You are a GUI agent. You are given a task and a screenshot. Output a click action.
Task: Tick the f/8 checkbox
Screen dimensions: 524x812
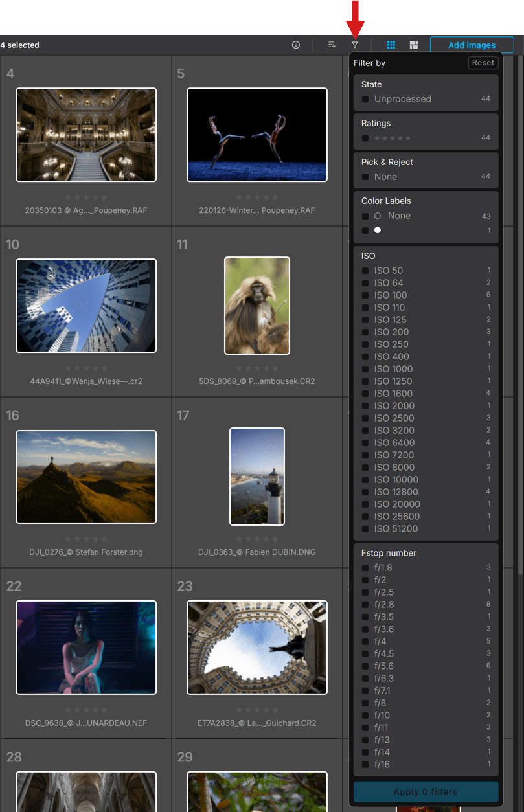[365, 703]
